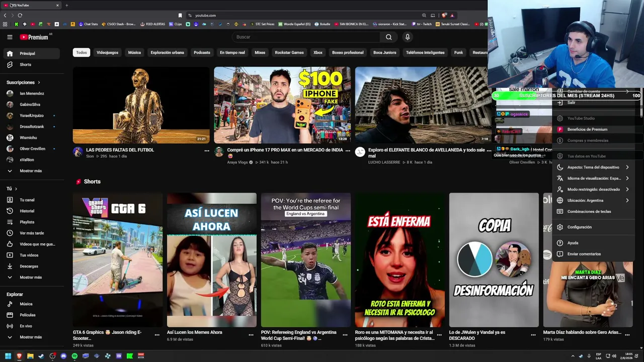
Task: Expand Ubicación: Argentina submenu
Action: coord(593,201)
